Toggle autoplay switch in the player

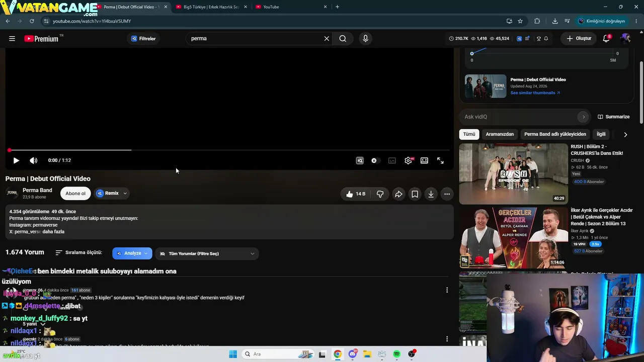(376, 160)
